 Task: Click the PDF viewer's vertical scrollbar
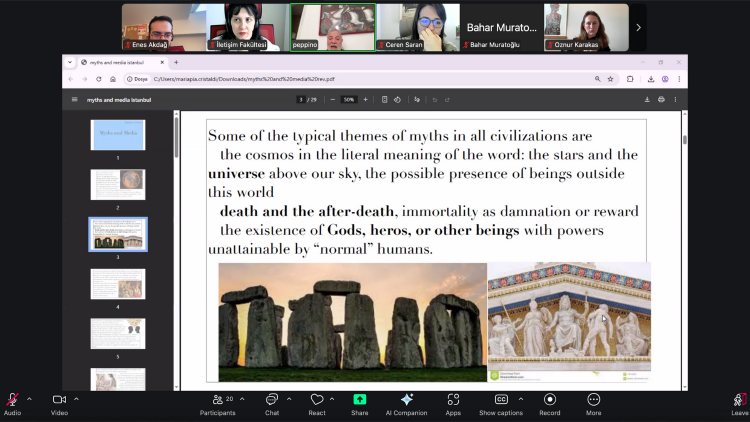tap(684, 142)
